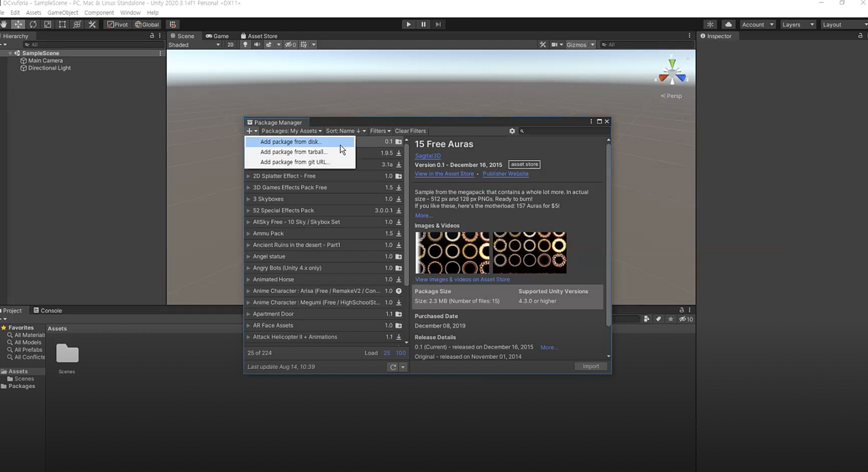Download icon for 52 Special Effects Pack
The height and width of the screenshot is (472, 868).
click(x=399, y=210)
